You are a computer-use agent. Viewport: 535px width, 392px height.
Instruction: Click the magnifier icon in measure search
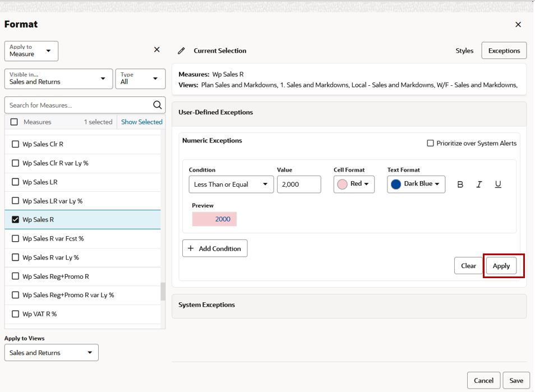click(157, 105)
